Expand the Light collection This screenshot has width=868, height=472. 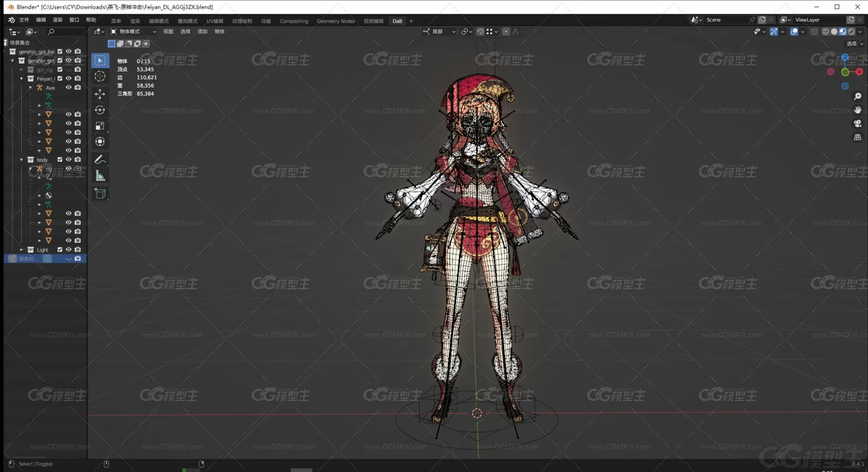coord(22,250)
